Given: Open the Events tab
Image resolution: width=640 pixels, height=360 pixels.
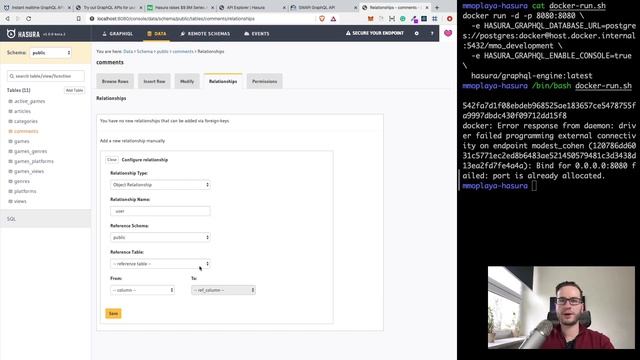Looking at the screenshot, I should coord(257,33).
